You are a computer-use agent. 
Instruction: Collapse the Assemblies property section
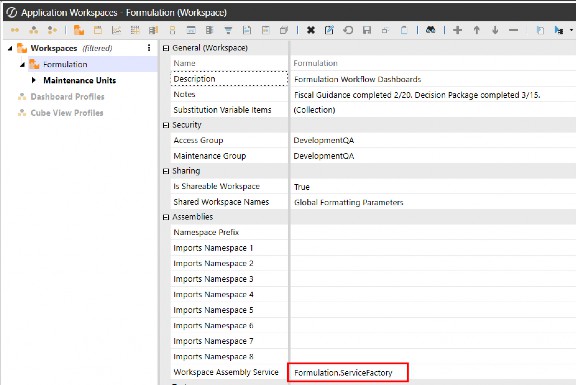tap(166, 217)
